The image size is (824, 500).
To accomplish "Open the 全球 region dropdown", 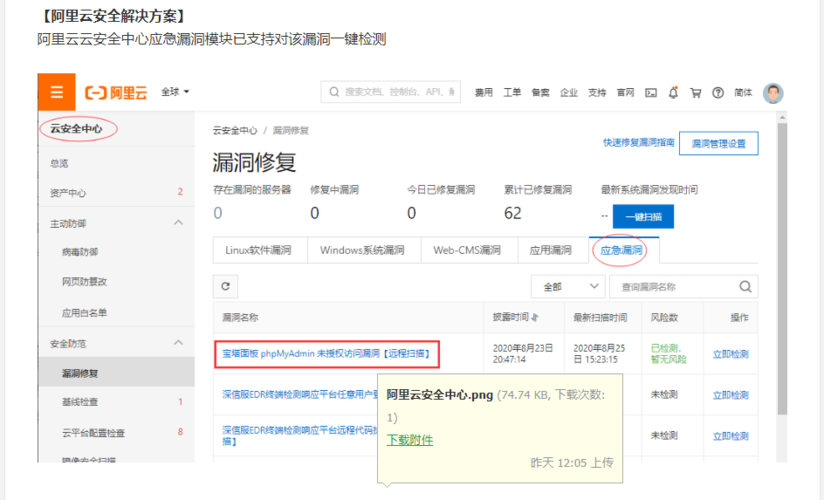I will pyautogui.click(x=175, y=92).
